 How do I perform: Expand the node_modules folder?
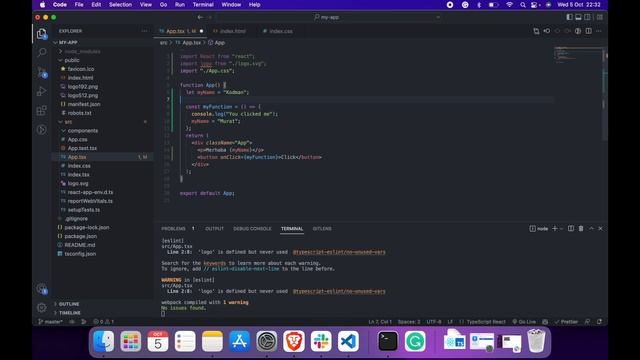(x=82, y=51)
